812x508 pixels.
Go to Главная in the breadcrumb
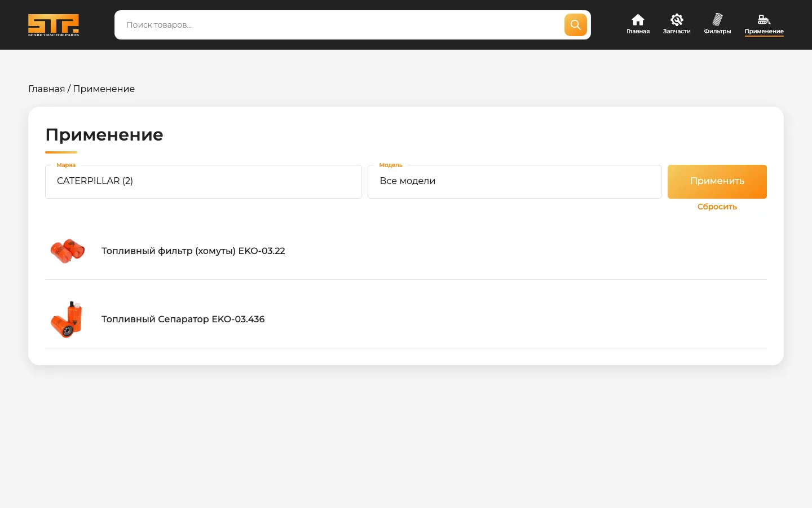pos(46,89)
